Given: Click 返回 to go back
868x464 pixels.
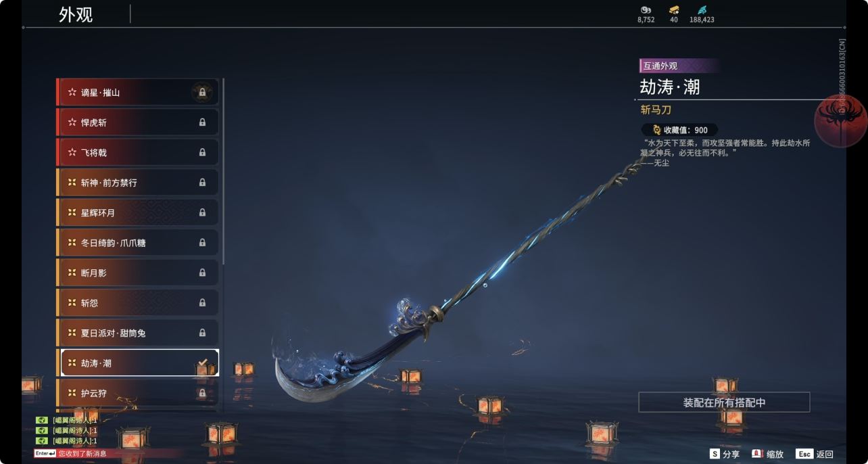Looking at the screenshot, I should coord(815,455).
